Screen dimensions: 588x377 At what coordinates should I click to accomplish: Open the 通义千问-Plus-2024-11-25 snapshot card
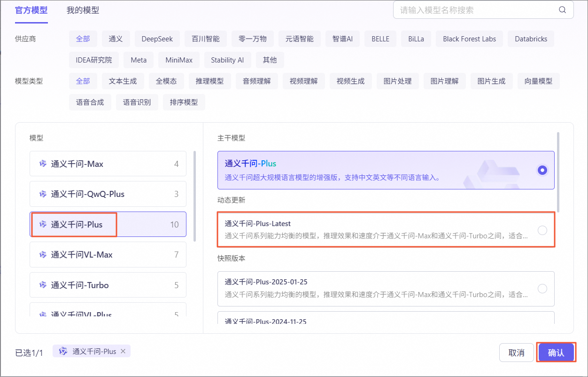click(386, 318)
